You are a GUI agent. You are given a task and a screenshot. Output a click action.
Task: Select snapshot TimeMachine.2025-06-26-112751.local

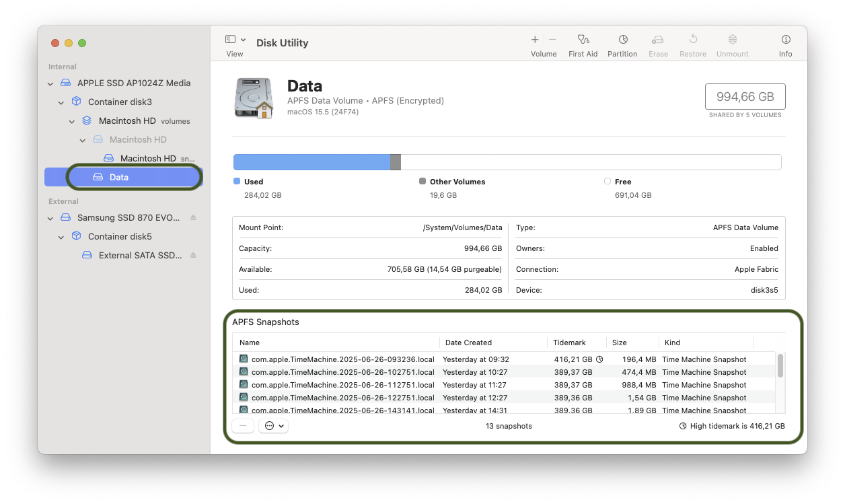[505, 385]
